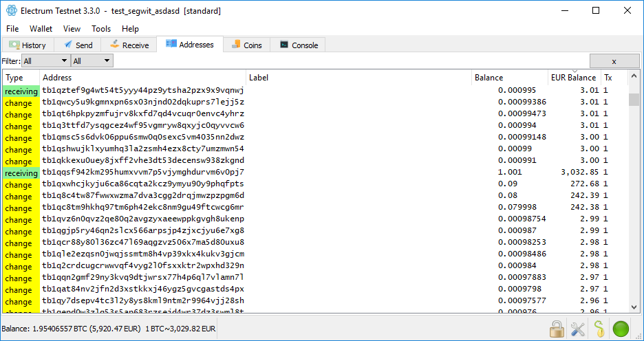
Task: Click the lock password icon in status bar
Action: pos(557,328)
